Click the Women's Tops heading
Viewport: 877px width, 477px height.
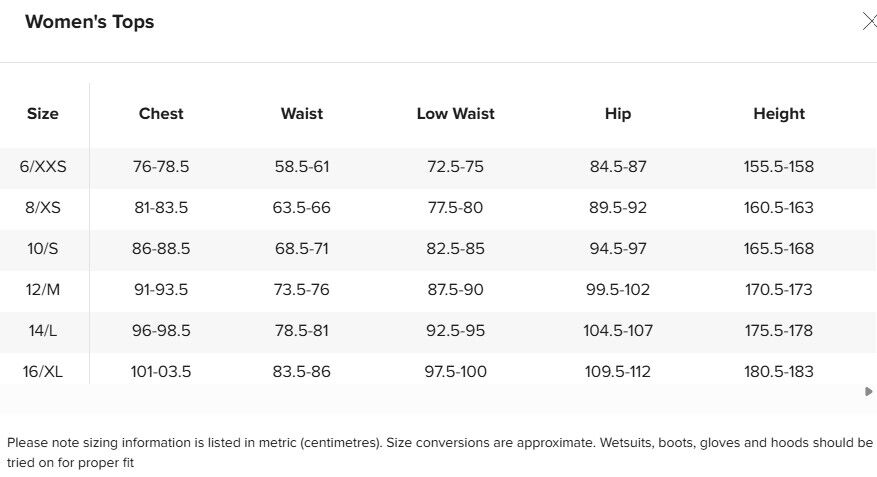(89, 22)
